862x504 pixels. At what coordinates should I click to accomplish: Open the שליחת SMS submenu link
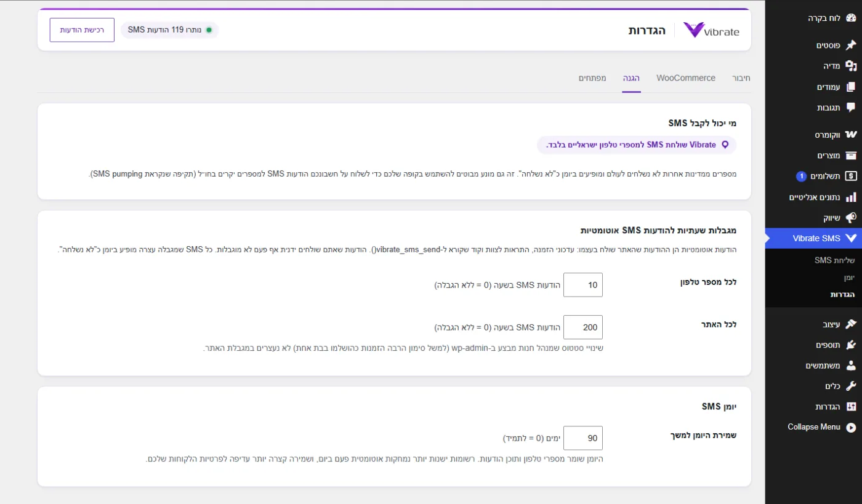coord(835,260)
